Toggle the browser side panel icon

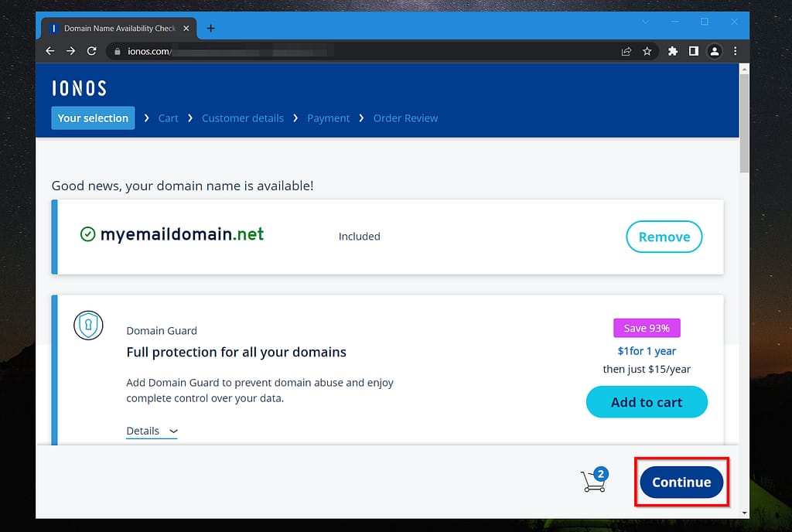694,51
